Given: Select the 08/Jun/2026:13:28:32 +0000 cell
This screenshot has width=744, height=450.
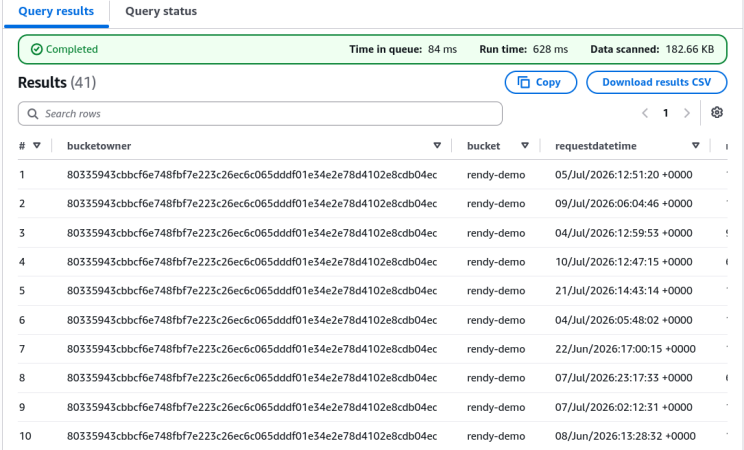Looking at the screenshot, I should (625, 436).
